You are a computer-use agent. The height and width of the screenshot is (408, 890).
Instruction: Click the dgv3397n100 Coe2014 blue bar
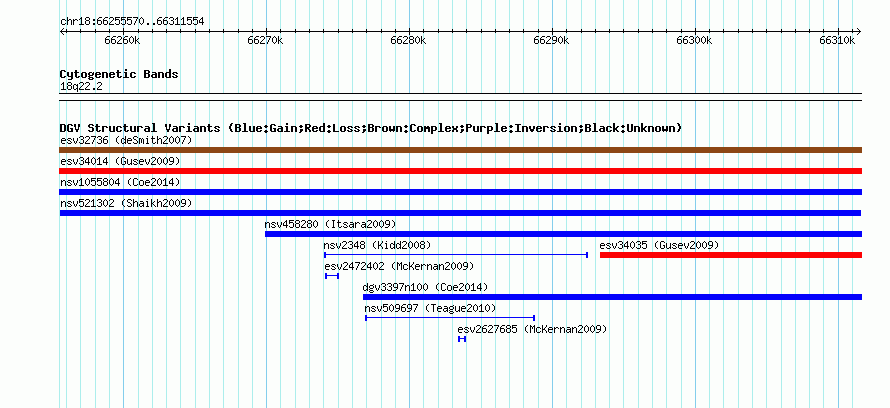tap(612, 297)
